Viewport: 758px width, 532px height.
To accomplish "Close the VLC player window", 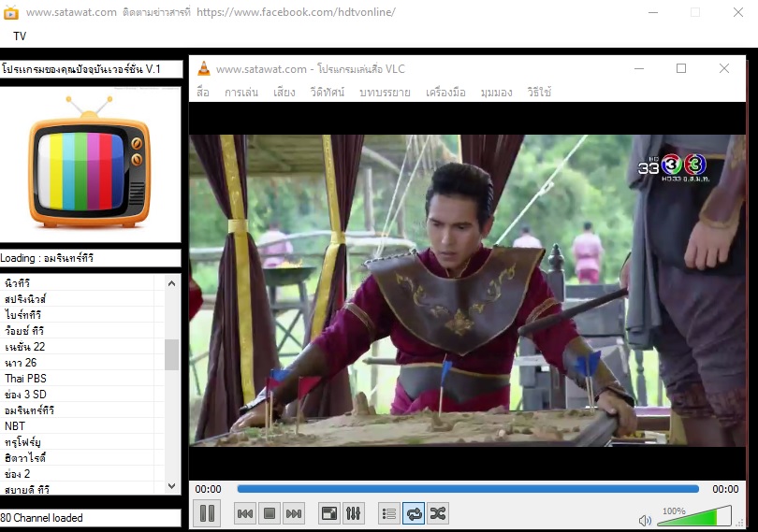I will click(x=724, y=68).
